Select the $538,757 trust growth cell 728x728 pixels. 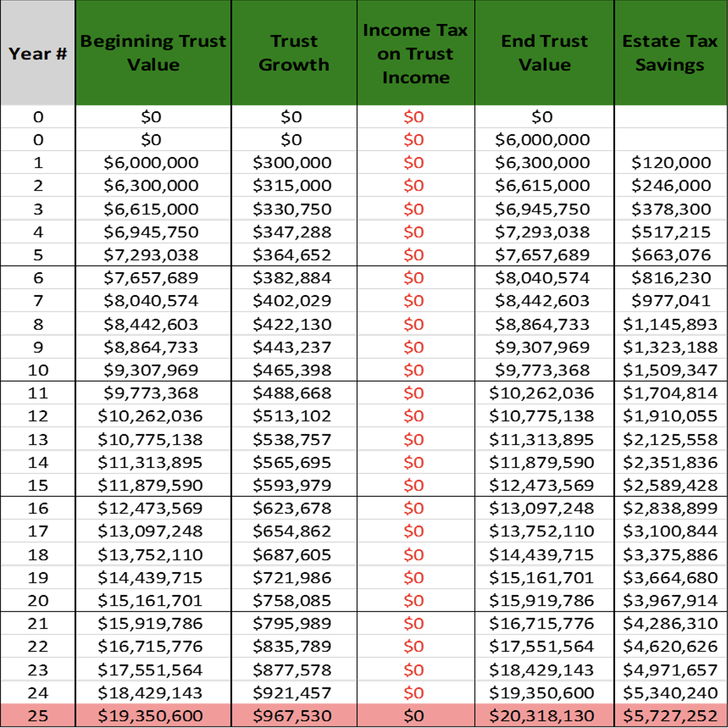click(294, 439)
